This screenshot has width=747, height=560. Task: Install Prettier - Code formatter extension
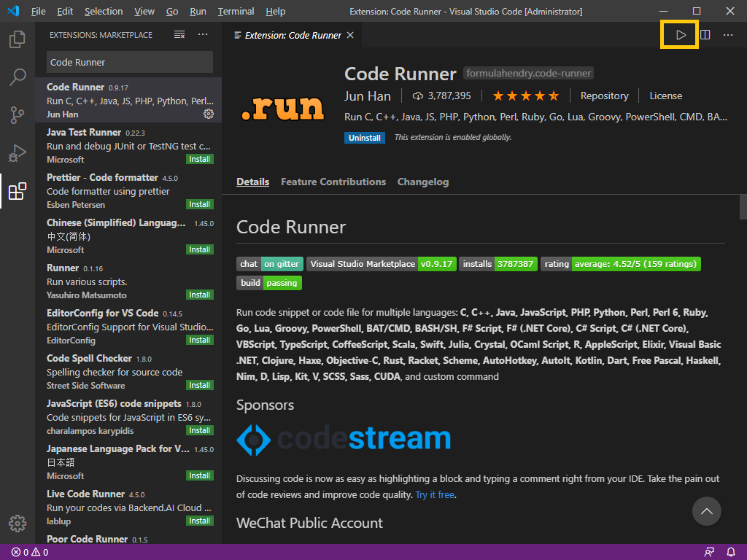point(200,204)
